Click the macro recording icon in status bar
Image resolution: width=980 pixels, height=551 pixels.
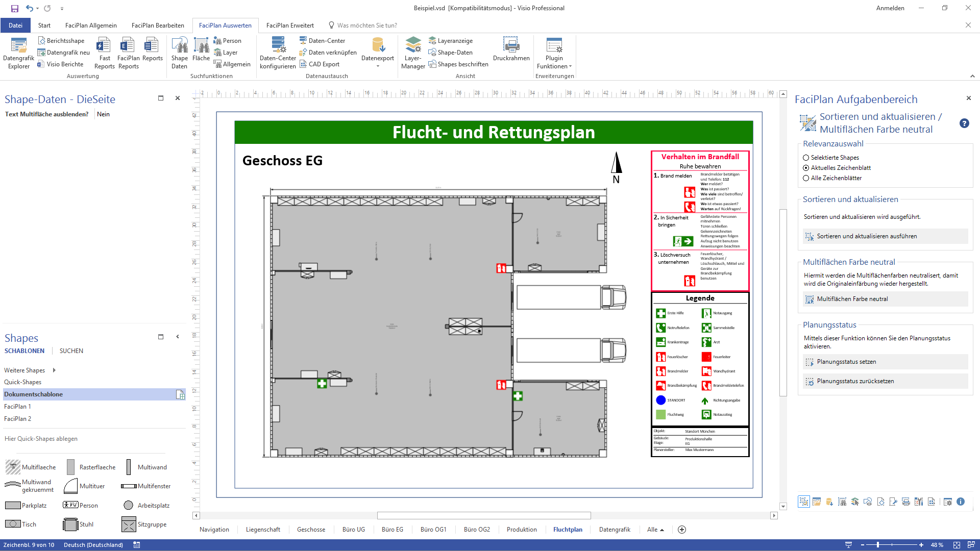pyautogui.click(x=137, y=545)
